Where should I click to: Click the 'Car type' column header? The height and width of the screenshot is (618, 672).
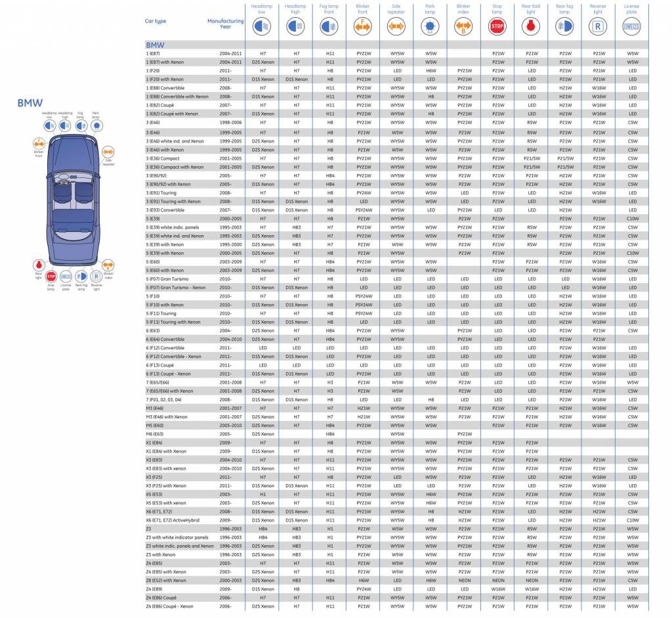click(x=155, y=21)
